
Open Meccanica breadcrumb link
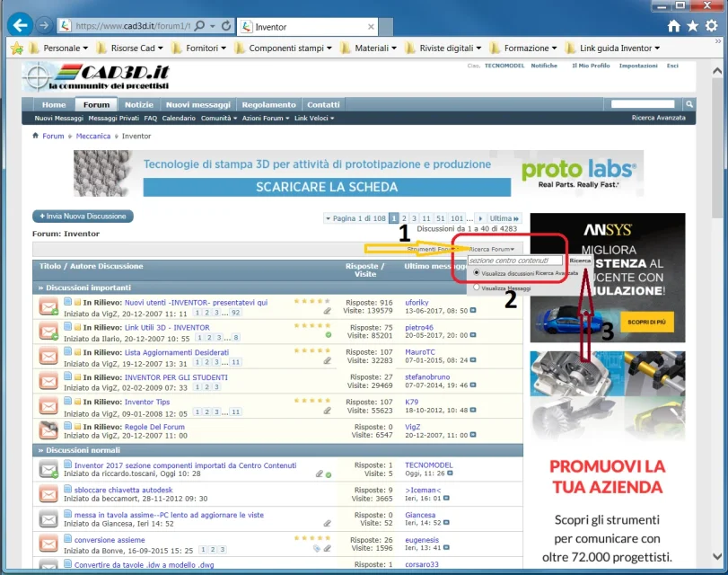[93, 136]
